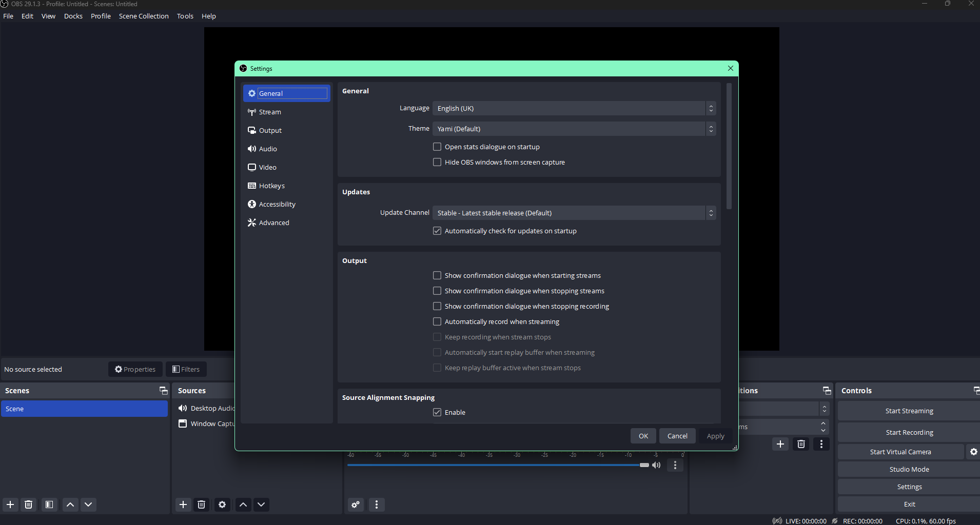The height and width of the screenshot is (525, 980).
Task: Open source properties gear icon in Sources
Action: [222, 504]
